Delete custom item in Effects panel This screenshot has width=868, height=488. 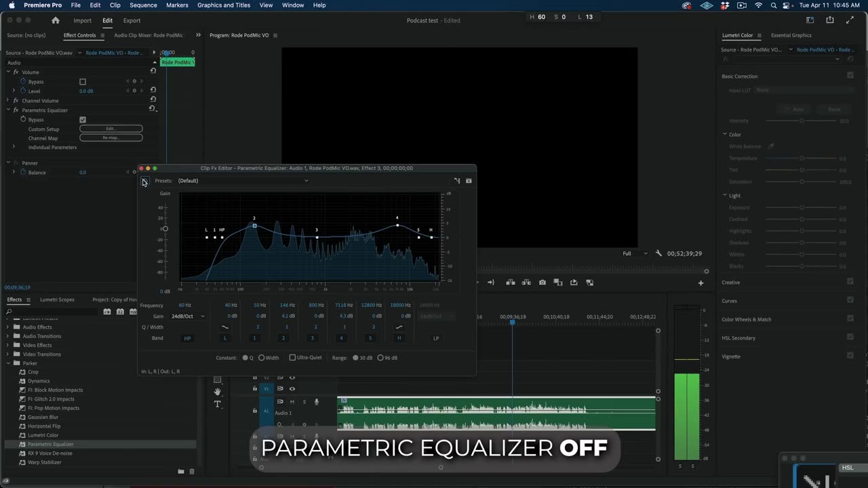point(192,471)
